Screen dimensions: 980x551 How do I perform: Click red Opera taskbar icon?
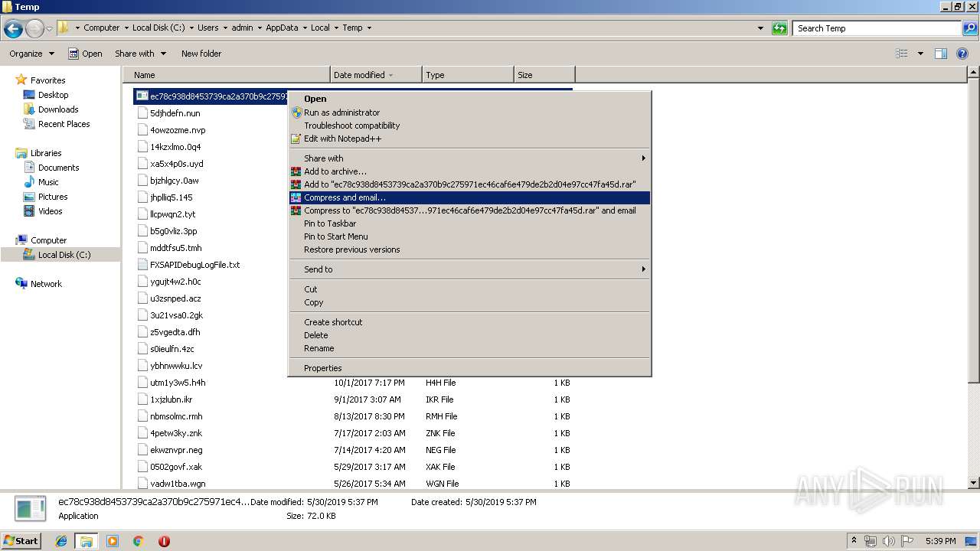click(164, 541)
